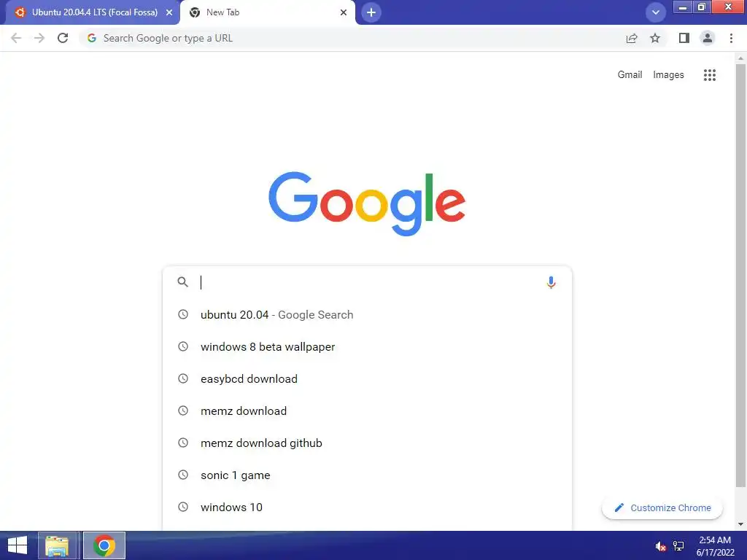This screenshot has height=560, width=747.
Task: Click the vertical page scrollbar
Action: pos(740,276)
